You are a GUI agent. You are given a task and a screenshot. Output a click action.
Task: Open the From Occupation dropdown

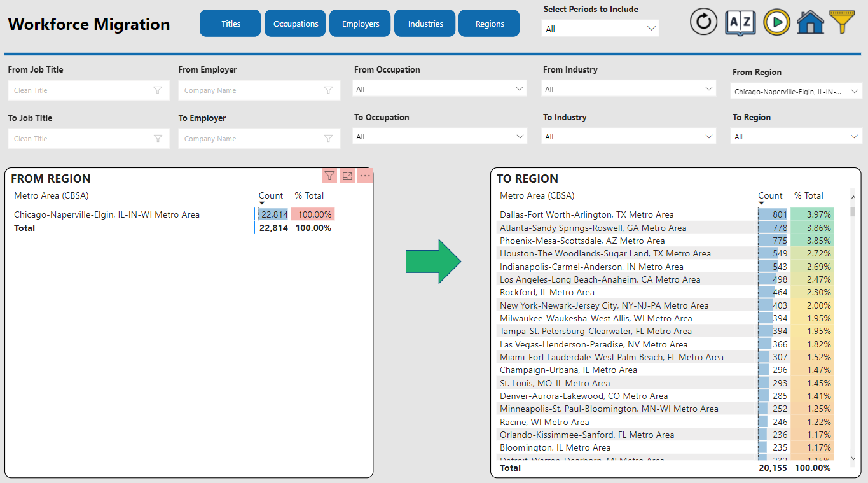[439, 89]
